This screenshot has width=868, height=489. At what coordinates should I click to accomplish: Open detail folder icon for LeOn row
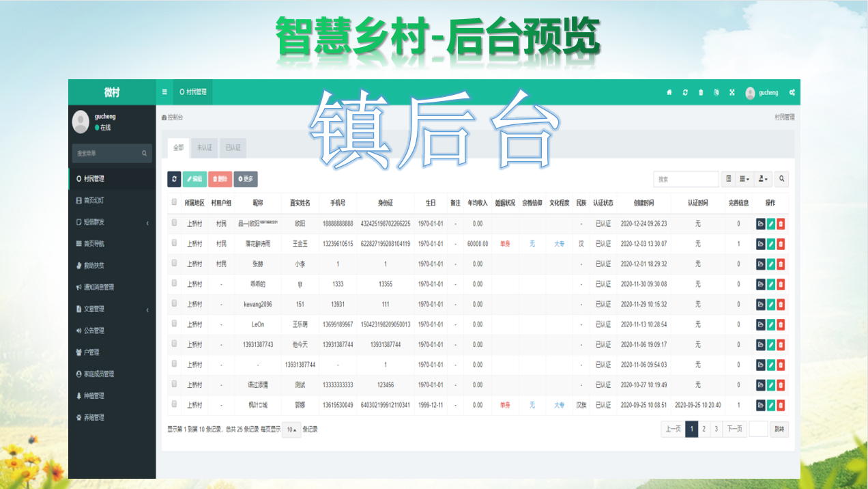point(761,324)
